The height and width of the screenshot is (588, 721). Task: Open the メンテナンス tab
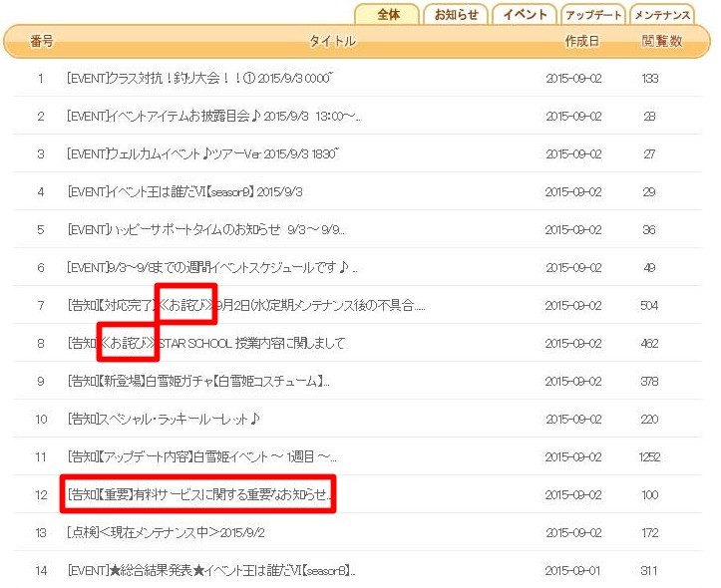(x=661, y=15)
